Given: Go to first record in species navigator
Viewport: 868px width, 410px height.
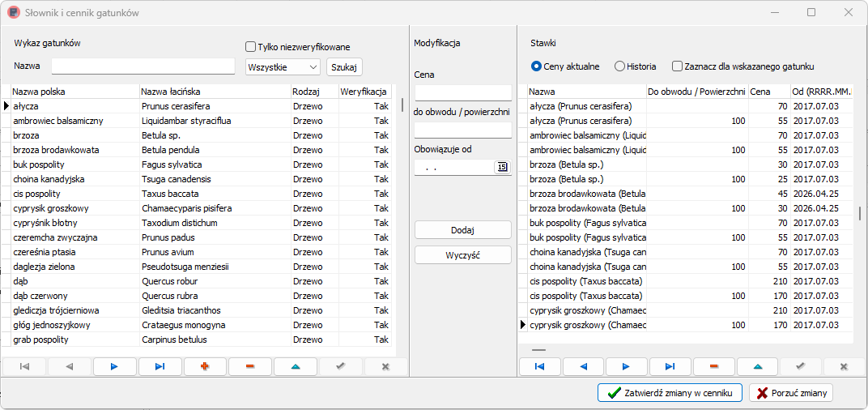Looking at the screenshot, I should [24, 366].
